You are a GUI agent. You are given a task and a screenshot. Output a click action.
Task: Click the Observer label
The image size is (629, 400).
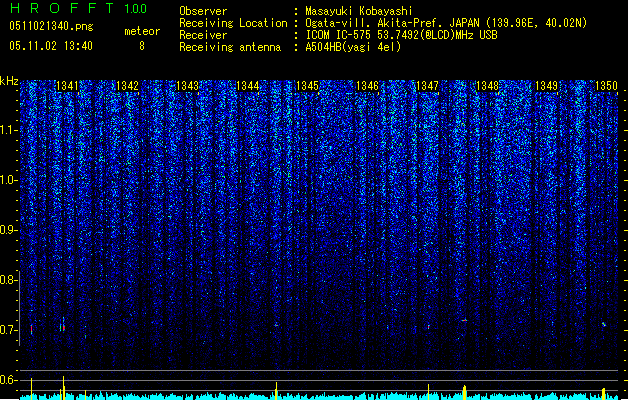(x=203, y=11)
